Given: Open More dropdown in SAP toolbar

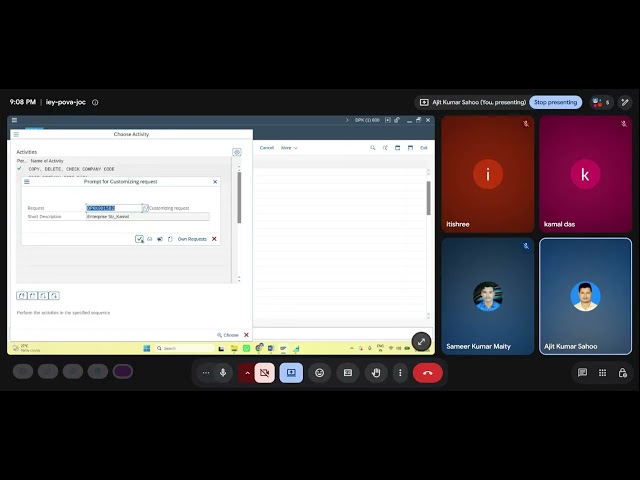Looking at the screenshot, I should click(289, 148).
